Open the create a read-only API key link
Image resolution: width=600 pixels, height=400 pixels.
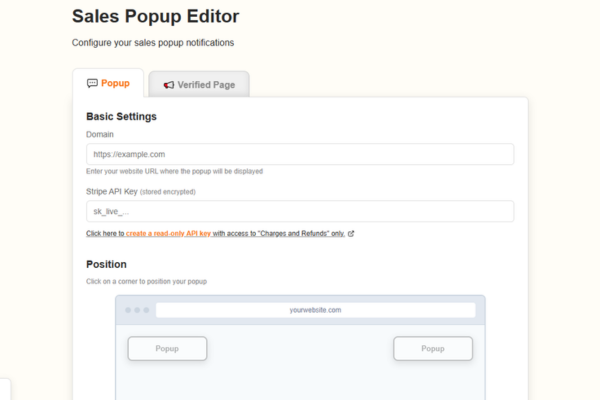coord(168,233)
